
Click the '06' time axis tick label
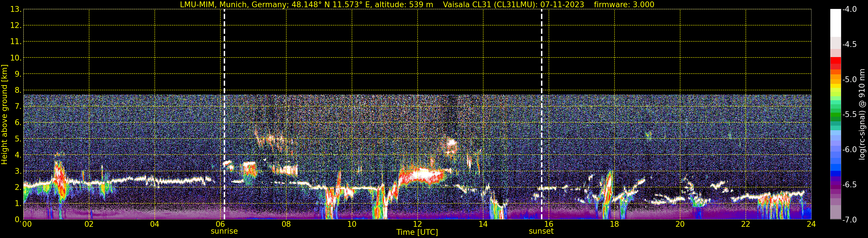pyautogui.click(x=220, y=224)
